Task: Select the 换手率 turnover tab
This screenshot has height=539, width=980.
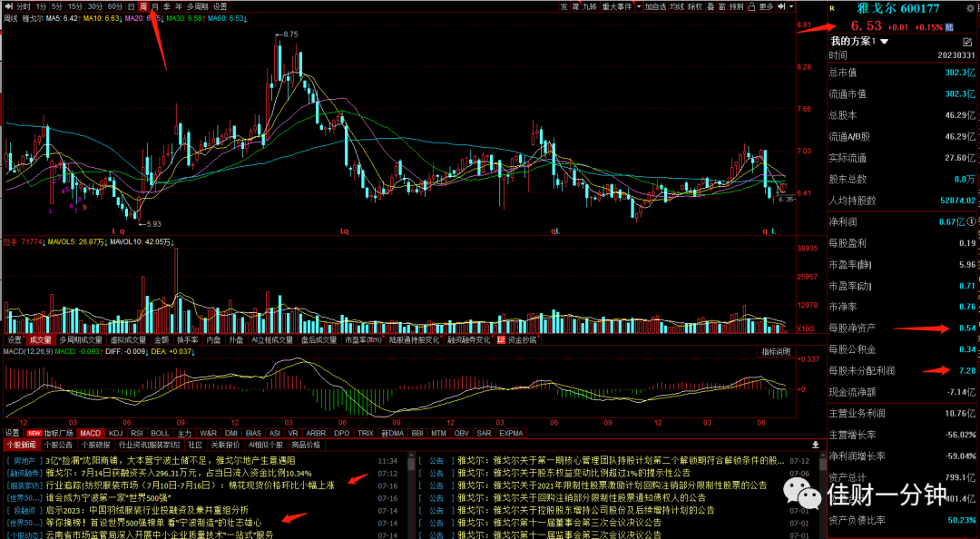Action: point(188,340)
